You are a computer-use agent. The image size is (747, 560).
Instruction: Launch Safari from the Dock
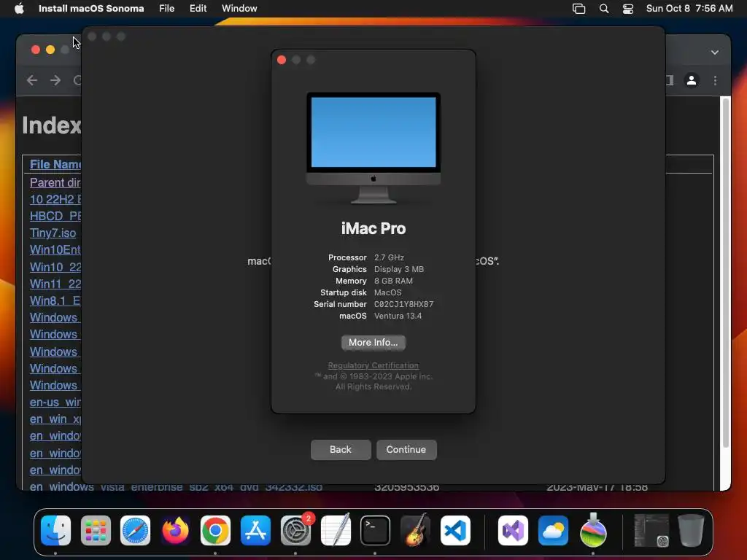[135, 530]
